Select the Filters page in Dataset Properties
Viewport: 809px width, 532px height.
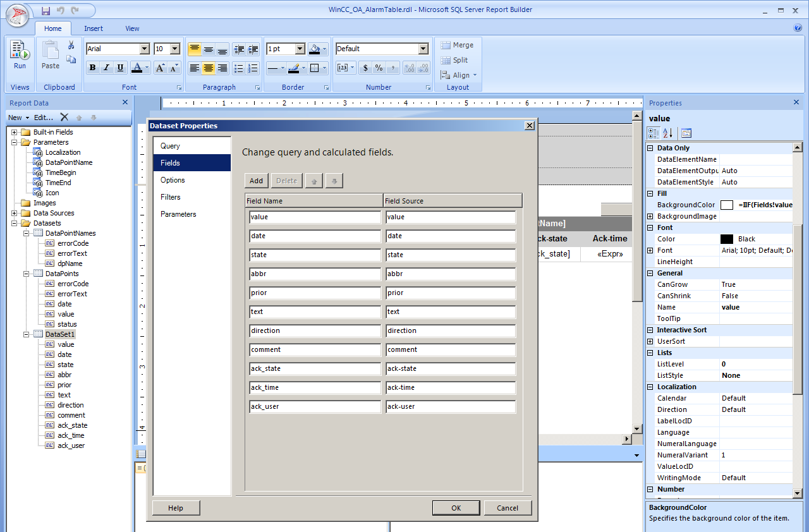(x=171, y=197)
